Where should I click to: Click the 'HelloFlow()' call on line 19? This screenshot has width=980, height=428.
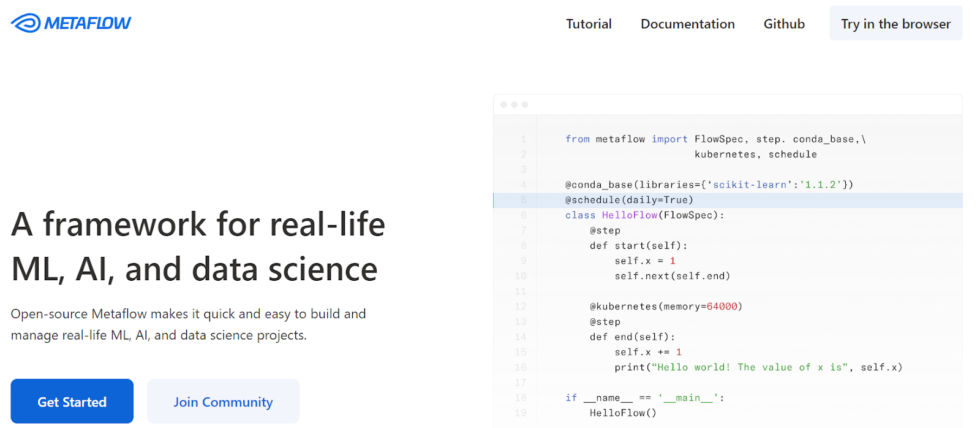point(623,413)
